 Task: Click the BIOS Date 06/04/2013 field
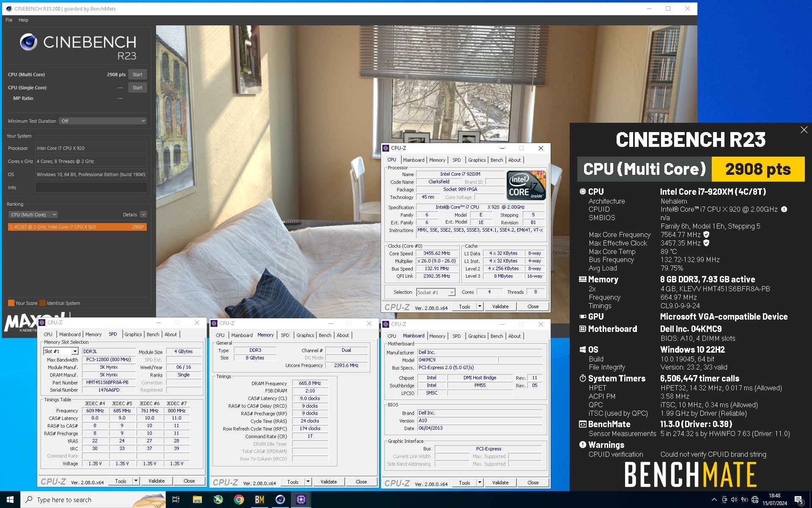(480, 428)
